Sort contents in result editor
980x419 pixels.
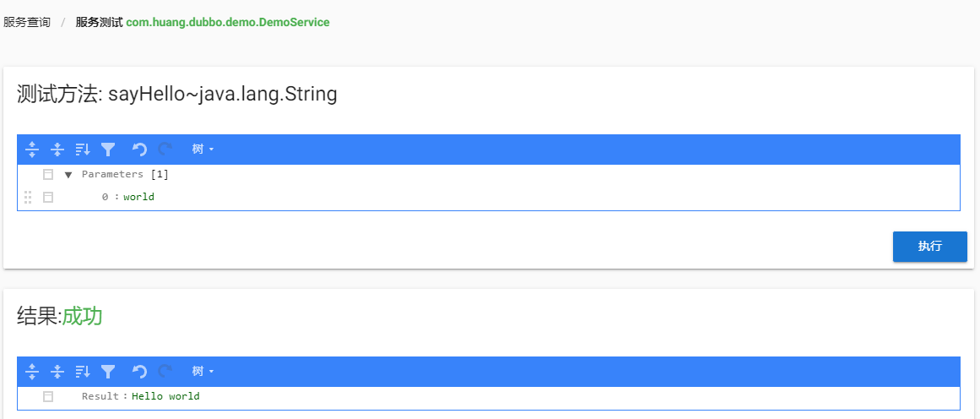coord(83,372)
